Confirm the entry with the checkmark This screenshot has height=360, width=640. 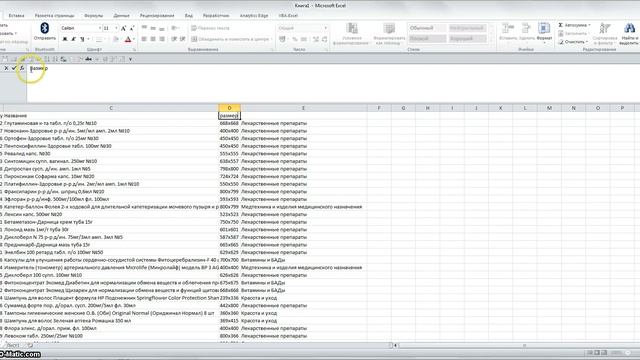click(14, 68)
